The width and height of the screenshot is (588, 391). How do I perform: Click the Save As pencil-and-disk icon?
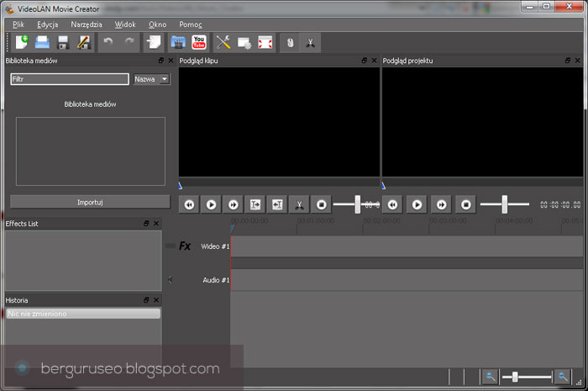pos(83,42)
